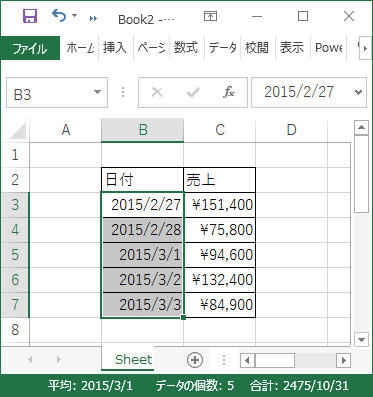This screenshot has width=373, height=397.
Task: Select the ¥75,800 cell
Action: point(219,230)
